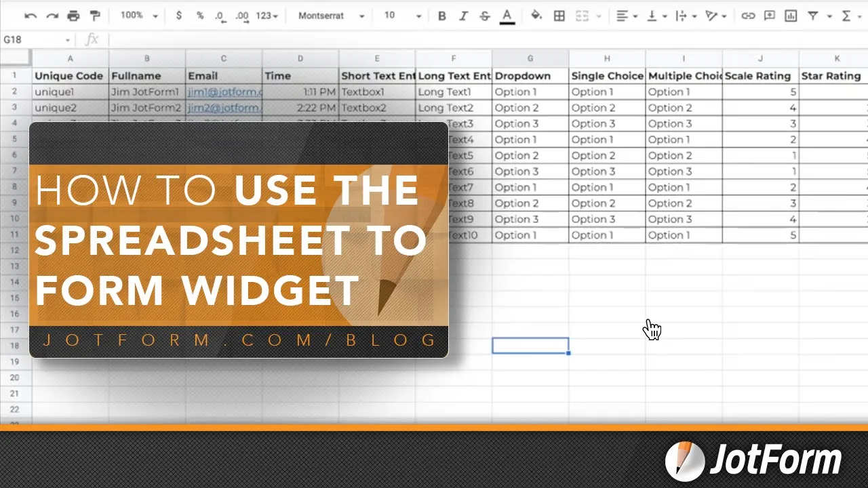
Task: Select the 'Single Choice' header cell
Action: coord(607,76)
